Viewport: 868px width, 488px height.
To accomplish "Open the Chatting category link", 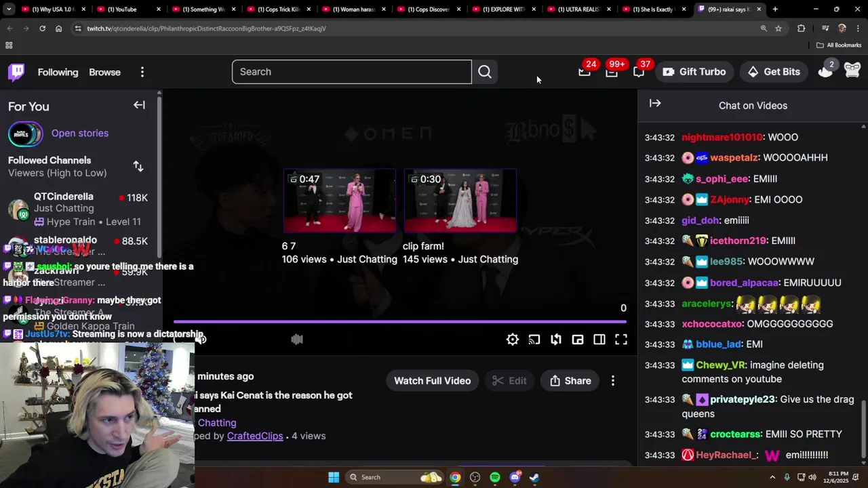I will pyautogui.click(x=216, y=422).
